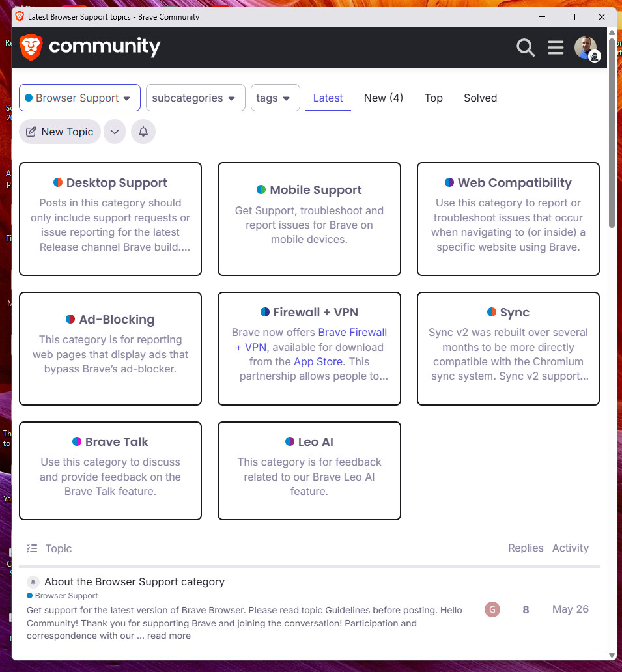Click the Brave lion logo icon
Screen dimensions: 622x672
tap(31, 47)
